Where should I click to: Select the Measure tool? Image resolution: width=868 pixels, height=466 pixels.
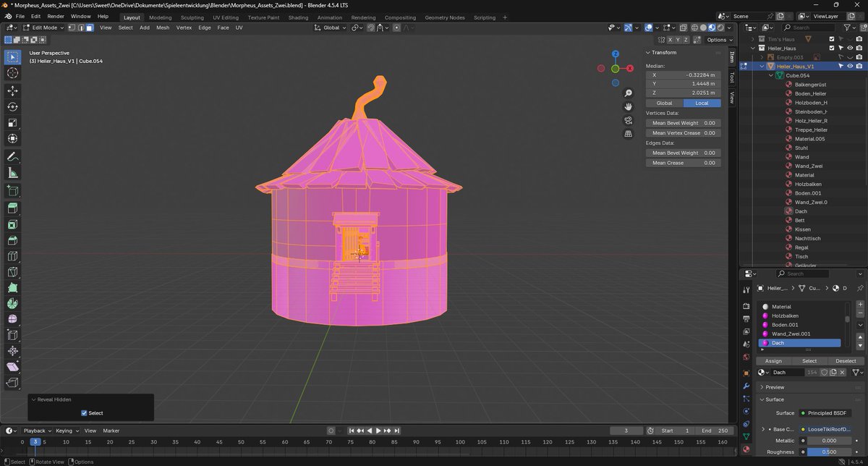13,172
